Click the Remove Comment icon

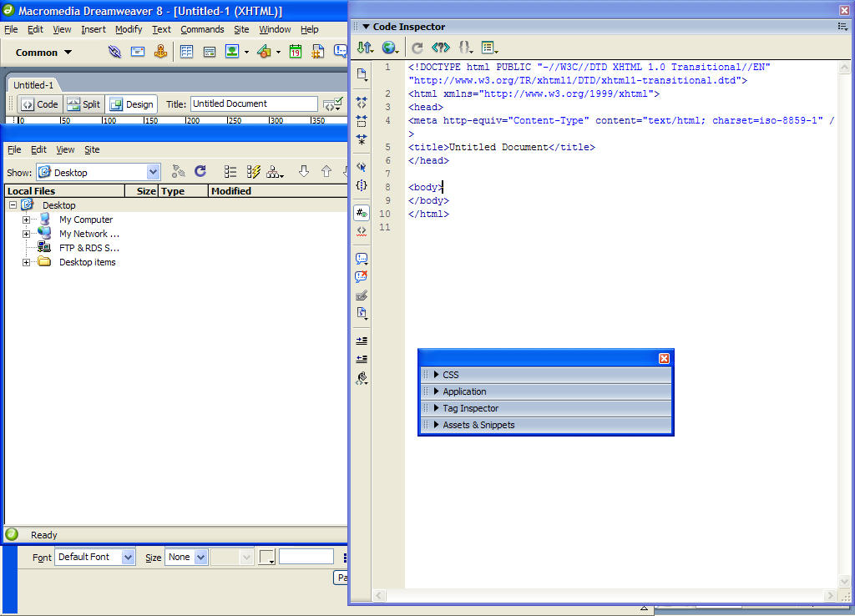tap(362, 277)
